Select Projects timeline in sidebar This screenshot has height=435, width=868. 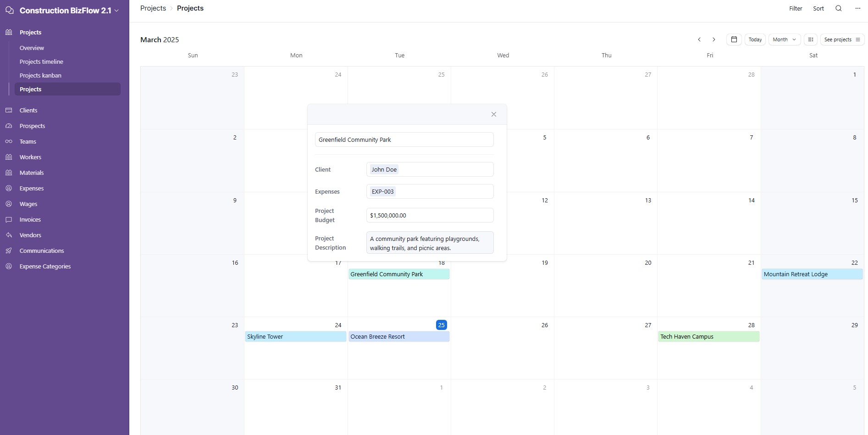[x=41, y=61]
